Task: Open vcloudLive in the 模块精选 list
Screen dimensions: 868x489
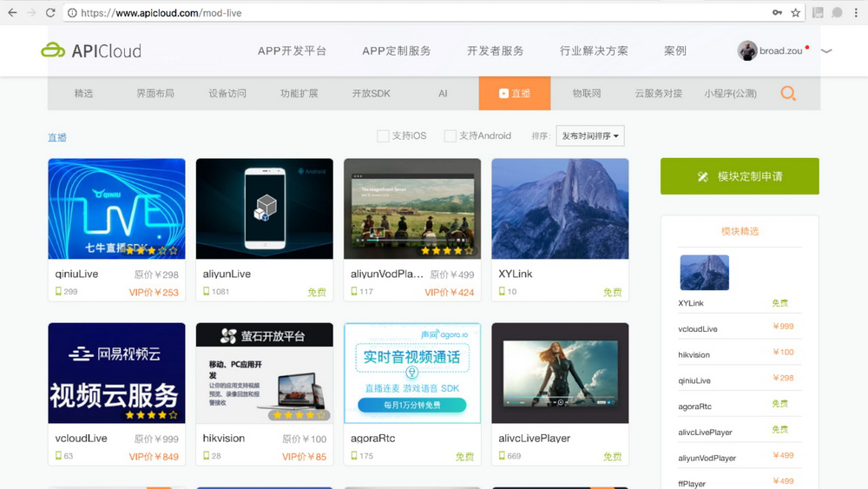Action: pos(698,329)
